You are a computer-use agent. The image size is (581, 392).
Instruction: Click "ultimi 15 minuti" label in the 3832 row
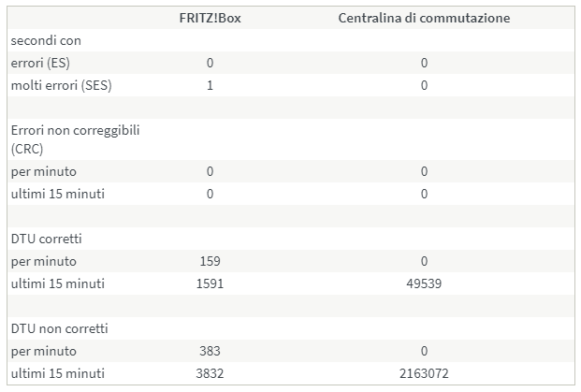(x=57, y=374)
